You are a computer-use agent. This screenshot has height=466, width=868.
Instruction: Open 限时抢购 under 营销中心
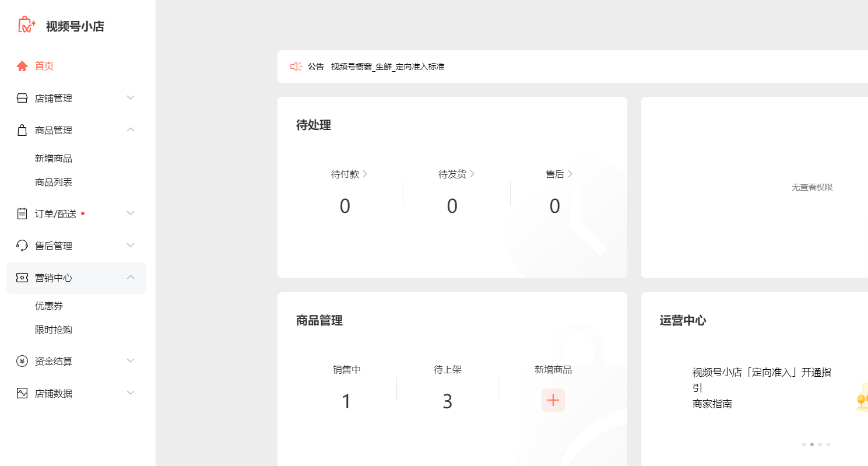click(x=54, y=330)
